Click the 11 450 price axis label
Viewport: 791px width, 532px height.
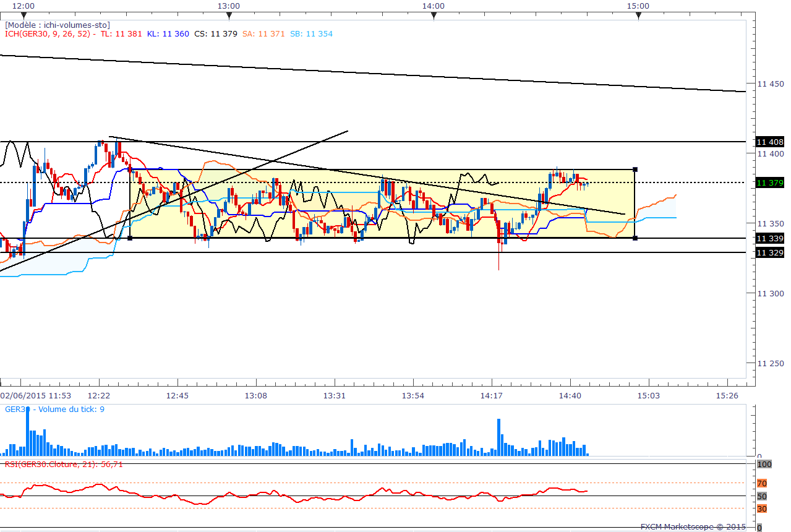pyautogui.click(x=771, y=84)
